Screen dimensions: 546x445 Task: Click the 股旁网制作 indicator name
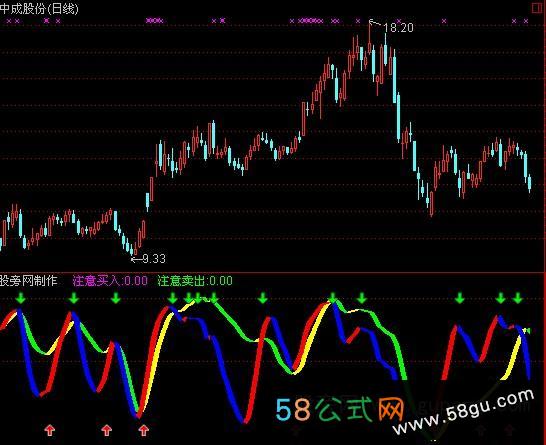point(29,281)
